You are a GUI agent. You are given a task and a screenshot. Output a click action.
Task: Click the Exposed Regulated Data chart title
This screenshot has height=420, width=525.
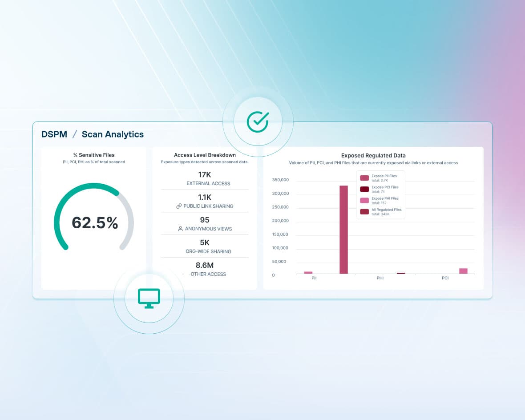tap(373, 156)
